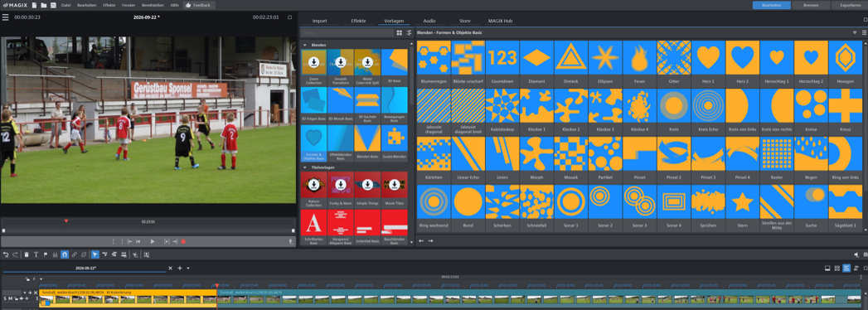
Task: Switch to the Brennen workspace button
Action: (x=811, y=5)
